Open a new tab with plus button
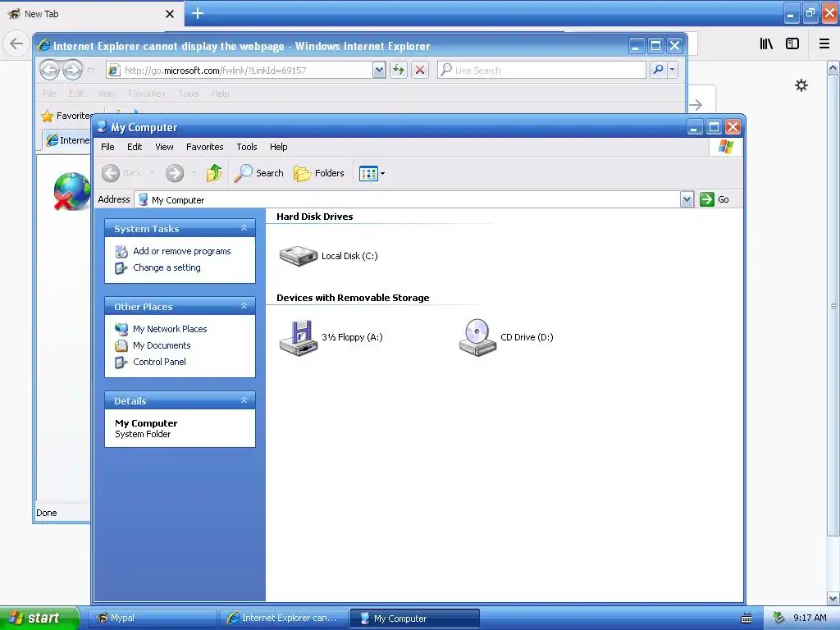Screen dimensions: 840x630 (x=197, y=13)
